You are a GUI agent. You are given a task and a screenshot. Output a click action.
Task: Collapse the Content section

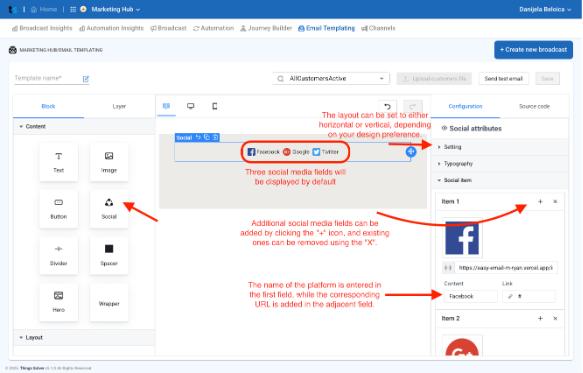tap(84, 126)
